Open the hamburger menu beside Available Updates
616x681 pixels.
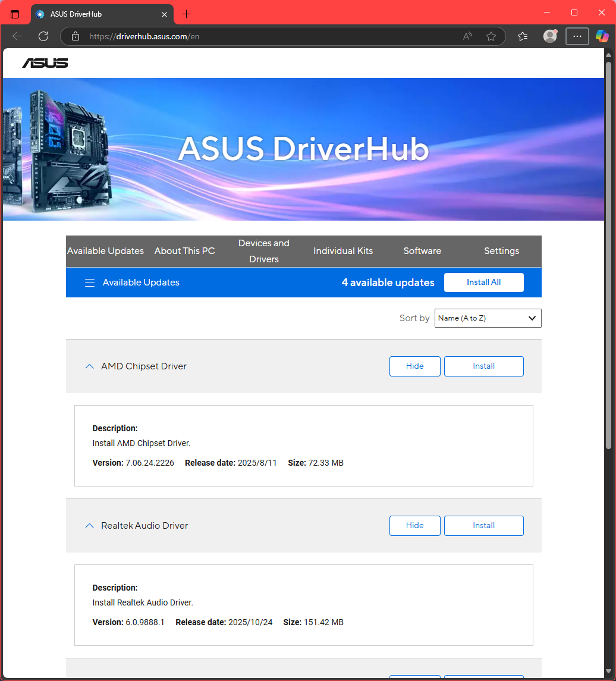pos(90,283)
